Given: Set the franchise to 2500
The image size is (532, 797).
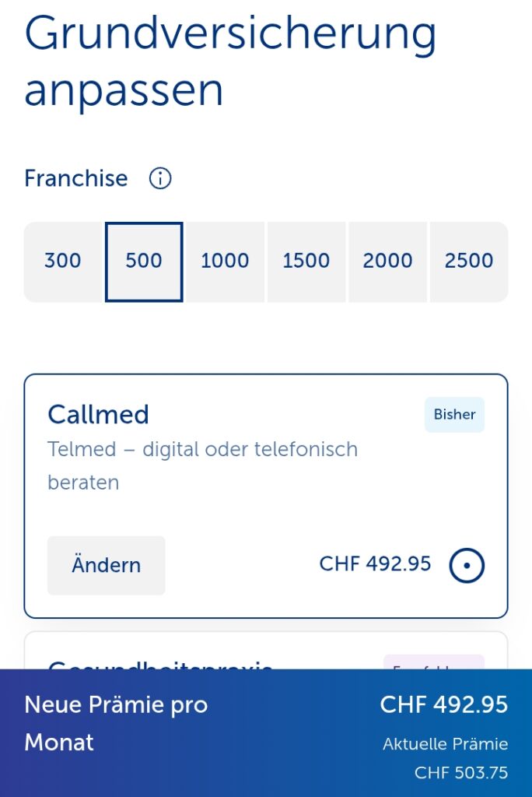Looking at the screenshot, I should [469, 262].
